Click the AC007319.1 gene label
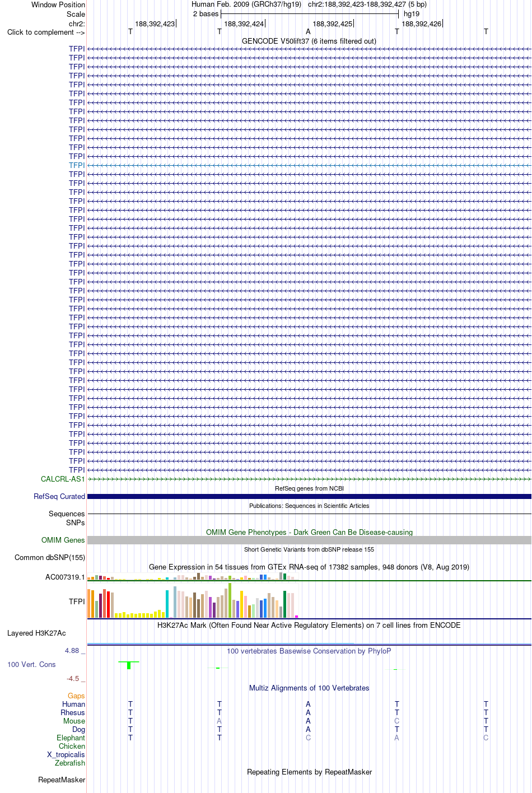The height and width of the screenshot is (793, 532). point(65,577)
